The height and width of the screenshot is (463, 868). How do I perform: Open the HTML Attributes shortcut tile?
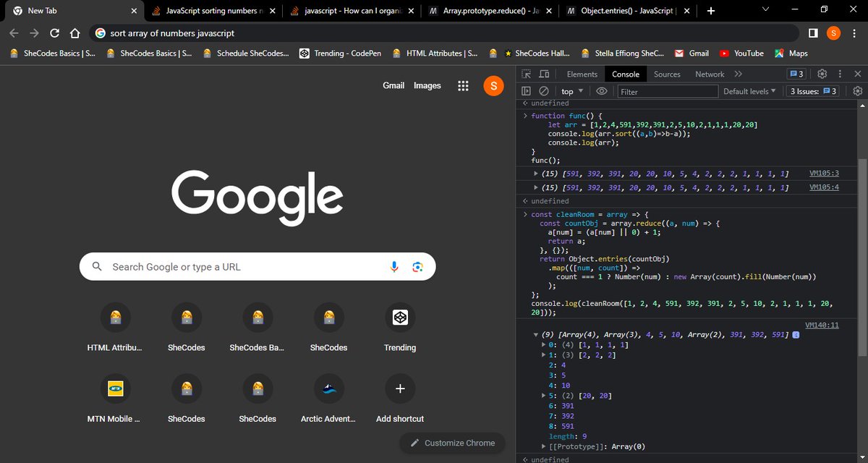[x=115, y=326]
